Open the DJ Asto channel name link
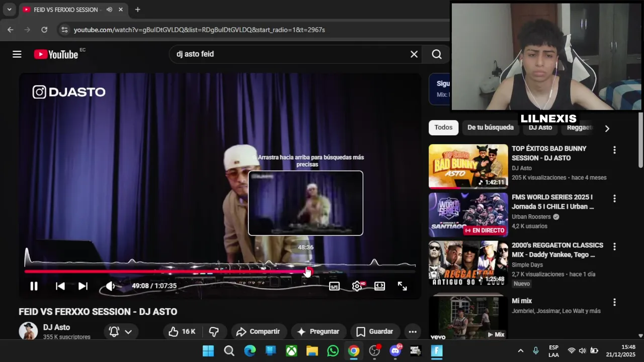The width and height of the screenshot is (644, 362). (56, 327)
